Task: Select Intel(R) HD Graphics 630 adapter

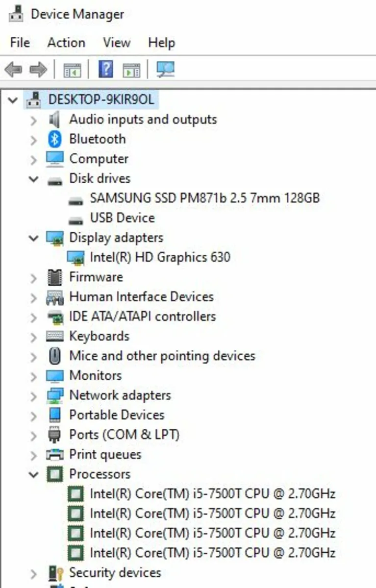Action: point(160,257)
